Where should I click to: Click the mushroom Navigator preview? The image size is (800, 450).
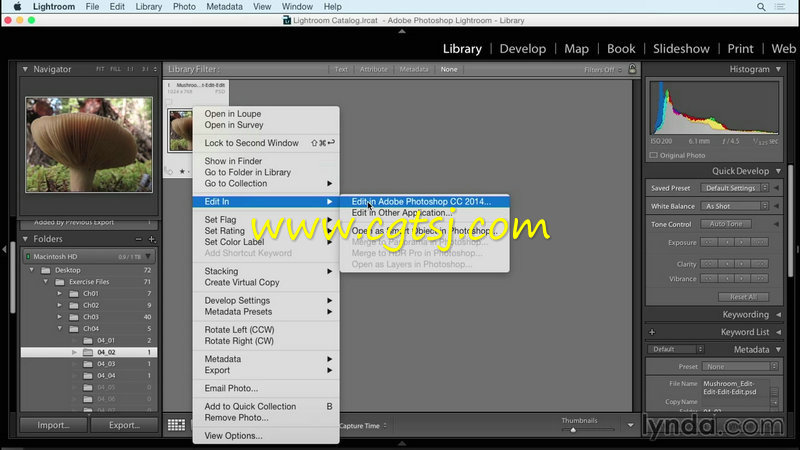click(x=89, y=145)
